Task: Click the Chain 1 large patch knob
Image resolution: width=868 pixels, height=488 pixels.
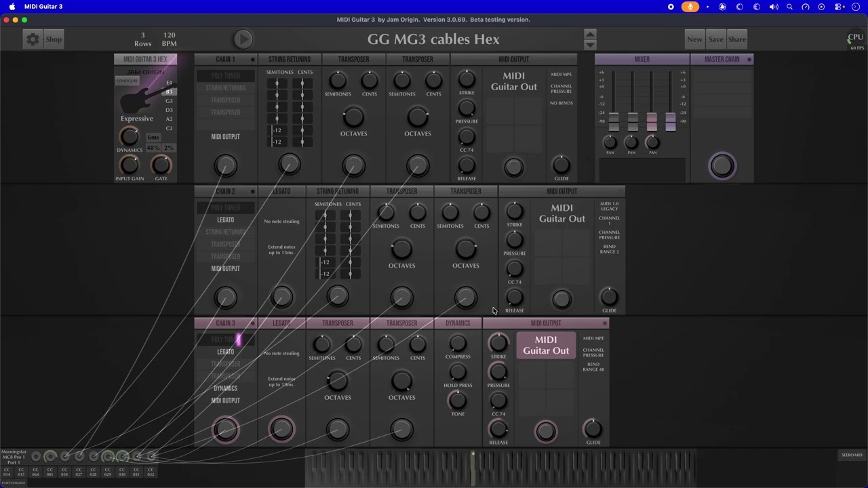Action: coord(226,165)
